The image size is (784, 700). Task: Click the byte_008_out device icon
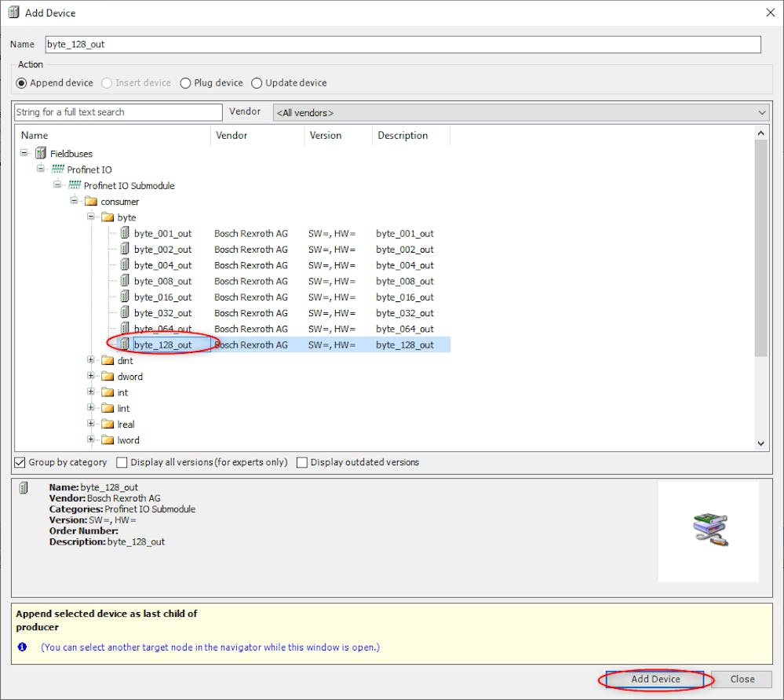[x=125, y=280]
